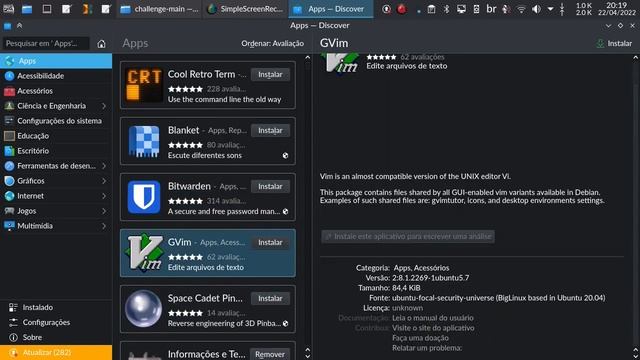Image resolution: width=640 pixels, height=360 pixels.
Task: Open the Blanket app icon
Action: coord(144,141)
